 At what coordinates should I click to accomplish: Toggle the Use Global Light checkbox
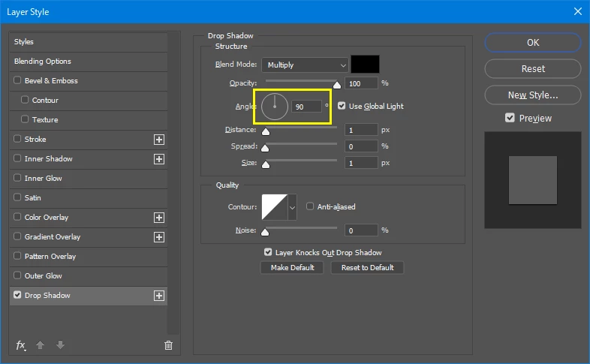pos(342,106)
